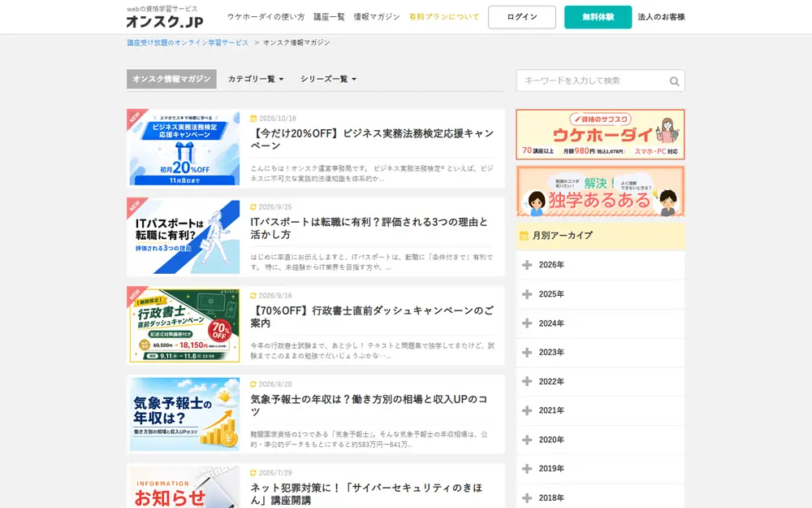The height and width of the screenshot is (508, 812).
Task: Click the 行政書士 70%OFF campaign thumbnail
Action: point(184,326)
